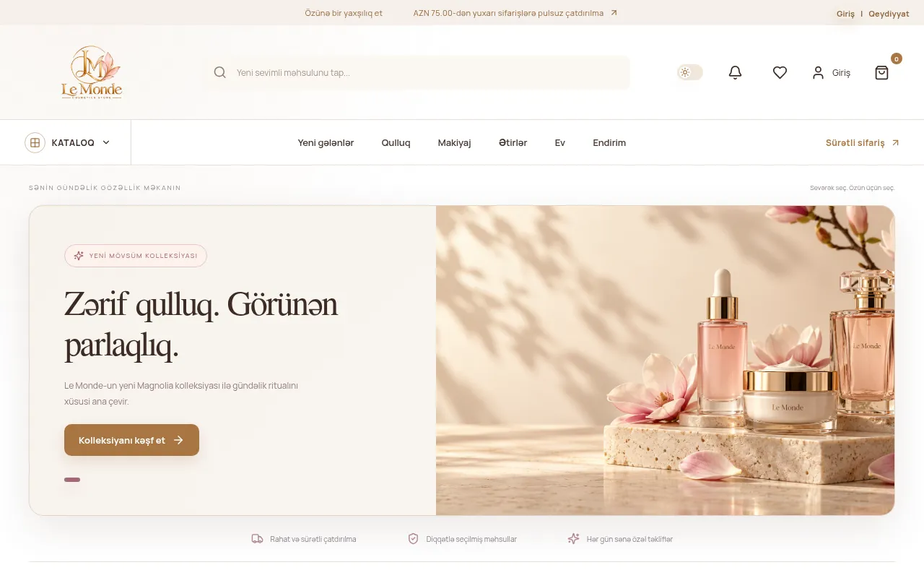
Task: Click the KATALOQ grid icon
Action: (x=35, y=142)
